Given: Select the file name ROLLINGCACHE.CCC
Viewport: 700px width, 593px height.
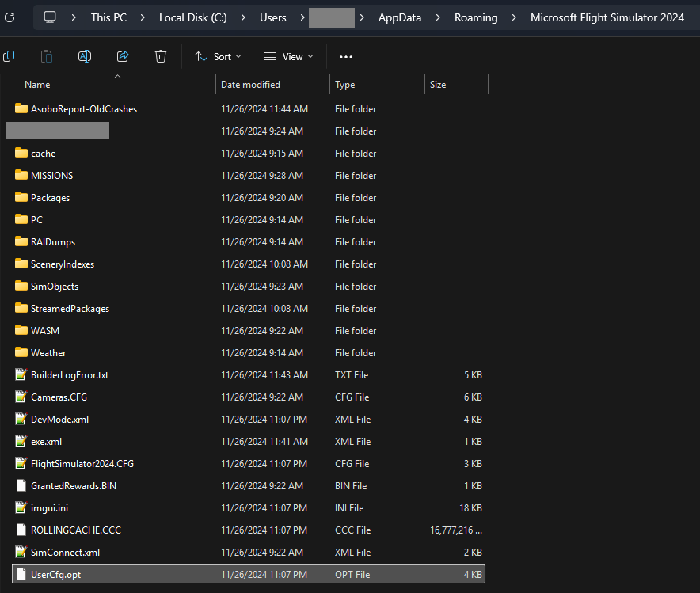Looking at the screenshot, I should click(x=76, y=530).
